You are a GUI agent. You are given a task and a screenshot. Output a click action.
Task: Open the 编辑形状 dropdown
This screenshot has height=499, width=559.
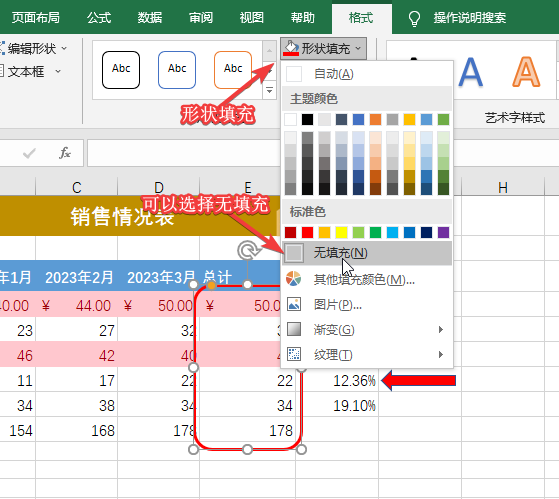(33, 48)
